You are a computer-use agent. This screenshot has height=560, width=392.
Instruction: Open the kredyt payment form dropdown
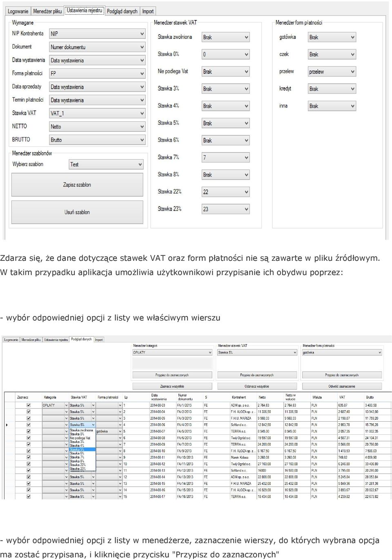click(x=332, y=89)
